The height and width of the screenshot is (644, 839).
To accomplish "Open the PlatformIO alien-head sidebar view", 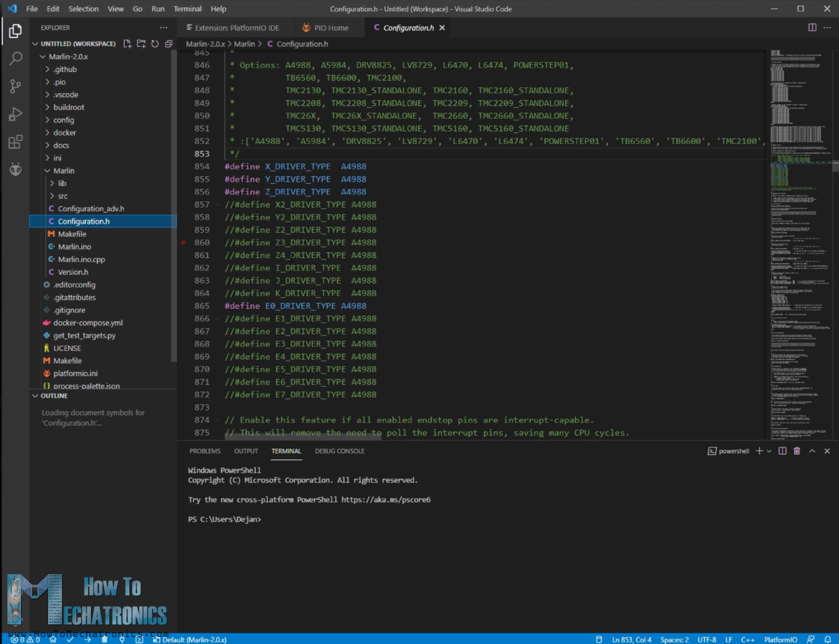I will coord(13,169).
